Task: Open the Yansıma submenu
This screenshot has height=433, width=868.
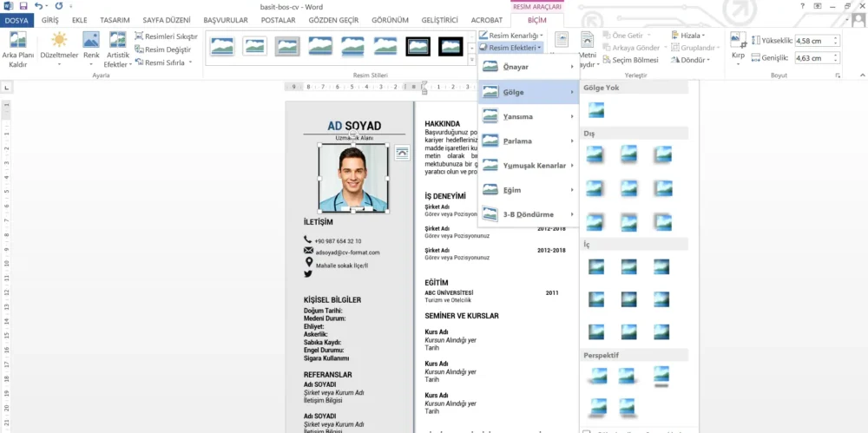Action: (x=528, y=116)
